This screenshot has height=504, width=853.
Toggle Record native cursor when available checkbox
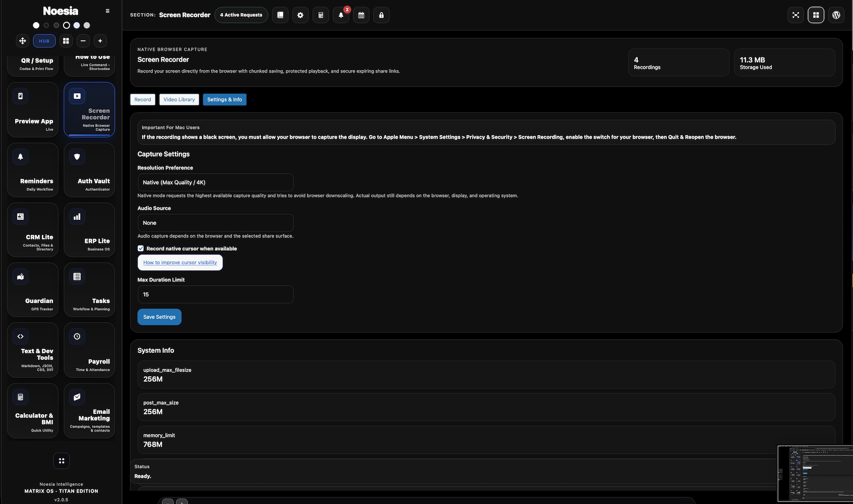point(141,248)
